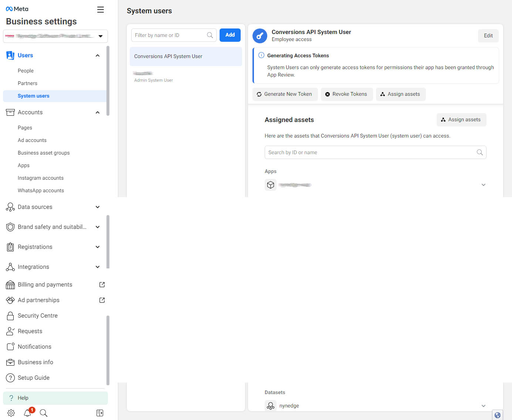Select System users in the sidebar
512x420 pixels.
point(55,96)
